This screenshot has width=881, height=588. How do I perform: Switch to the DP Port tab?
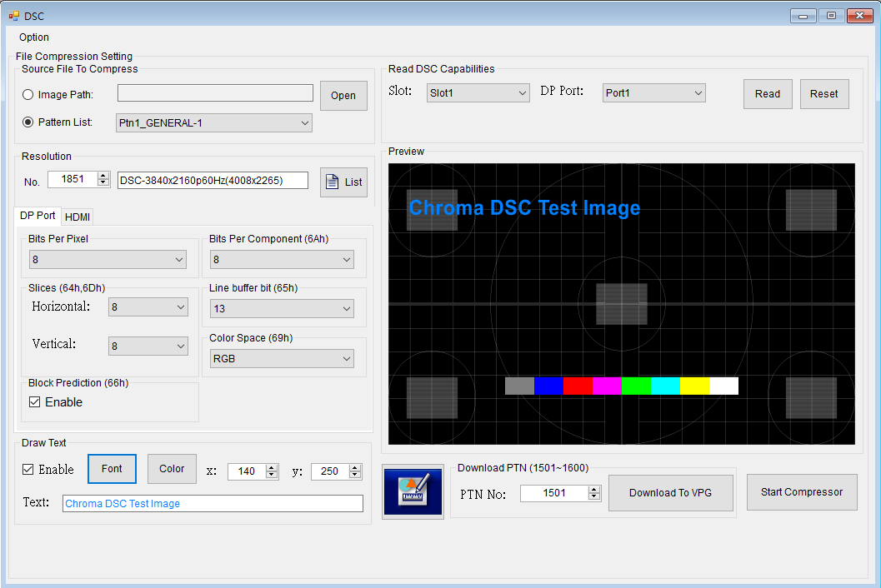[38, 216]
